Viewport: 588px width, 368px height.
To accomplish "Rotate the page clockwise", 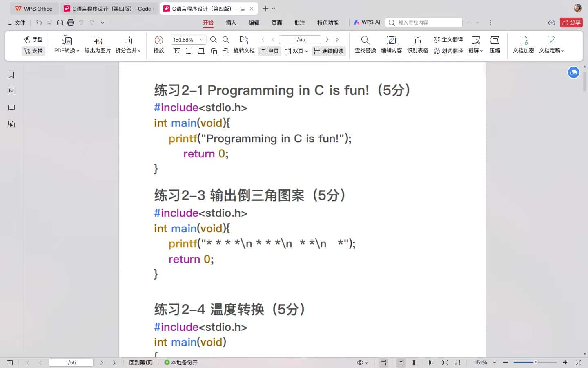I will (225, 51).
